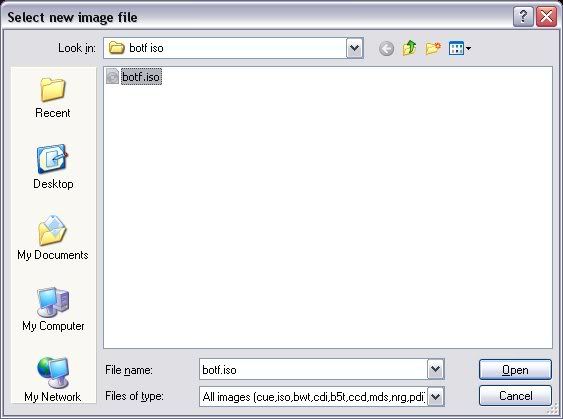Open My Network places
The image size is (563, 419).
pos(53,380)
